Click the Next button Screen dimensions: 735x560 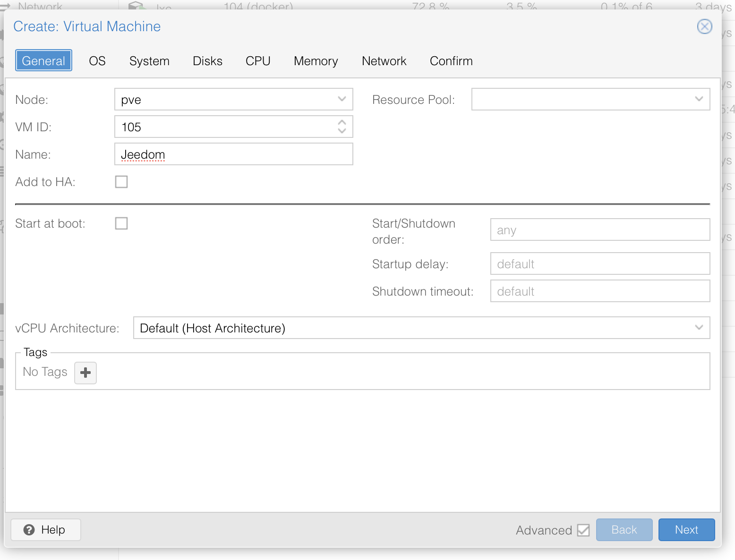click(x=686, y=530)
